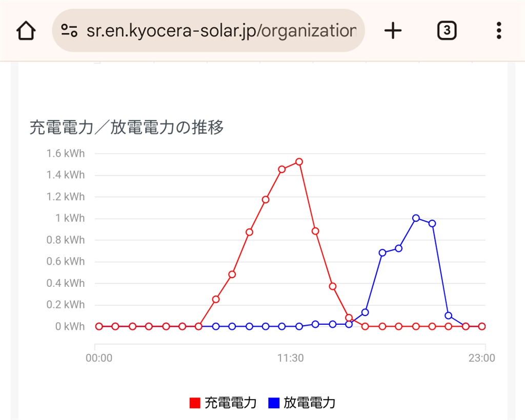The width and height of the screenshot is (525, 420).
Task: Click the blue data point near 0.7 kWh
Action: coord(382,253)
